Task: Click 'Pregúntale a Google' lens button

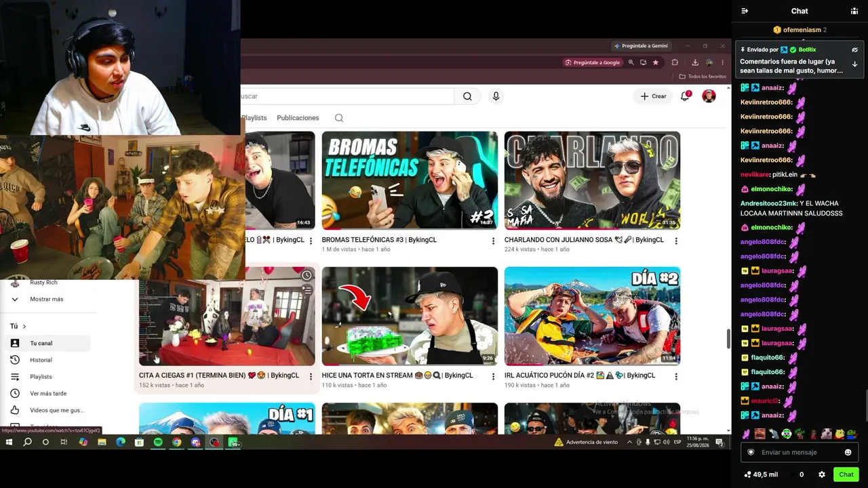Action: coord(593,62)
